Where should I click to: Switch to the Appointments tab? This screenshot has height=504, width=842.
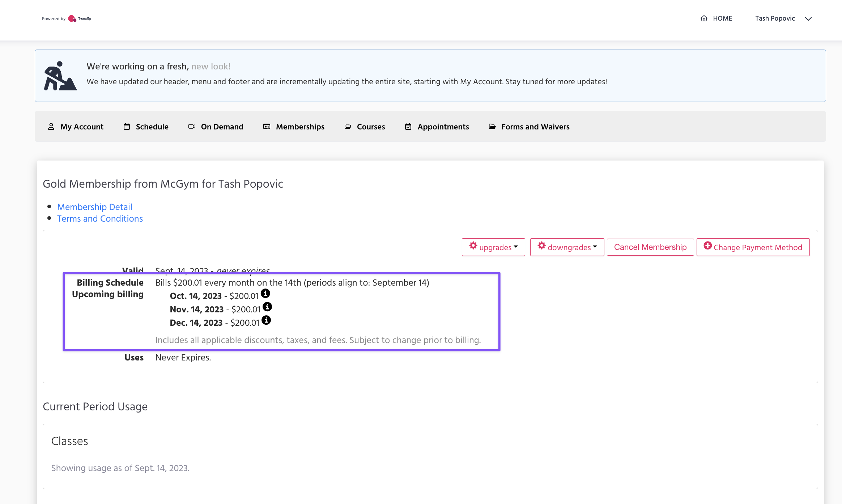click(x=443, y=127)
